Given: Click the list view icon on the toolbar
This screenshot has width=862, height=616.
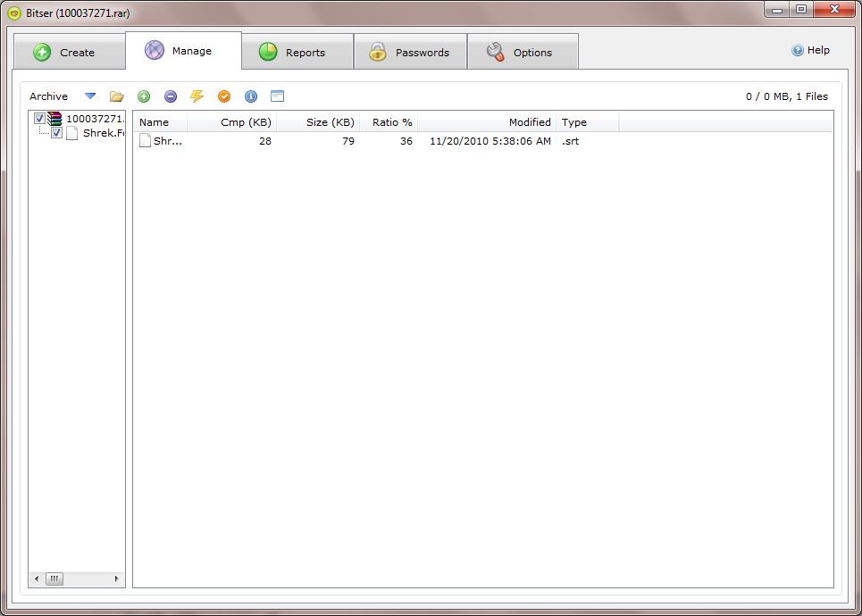Looking at the screenshot, I should coord(277,96).
